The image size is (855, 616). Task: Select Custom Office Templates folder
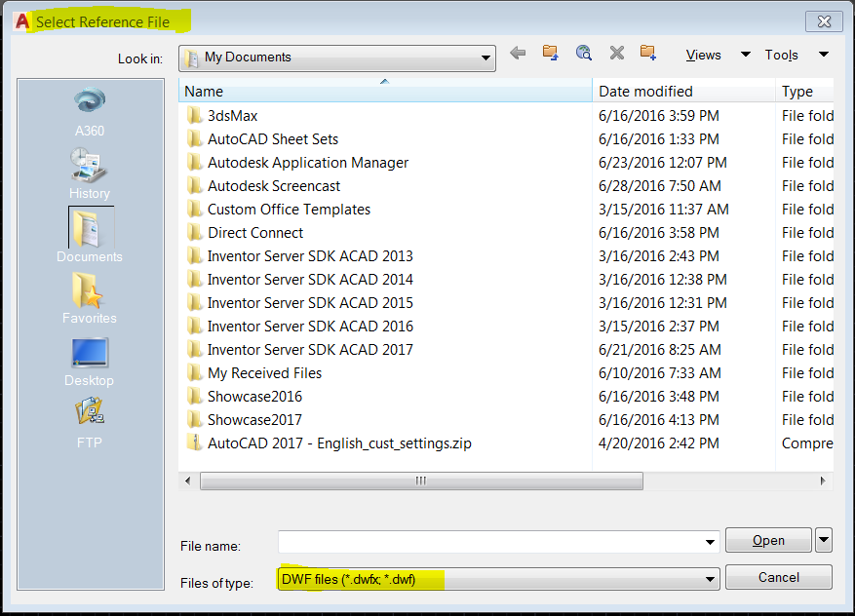click(x=278, y=210)
